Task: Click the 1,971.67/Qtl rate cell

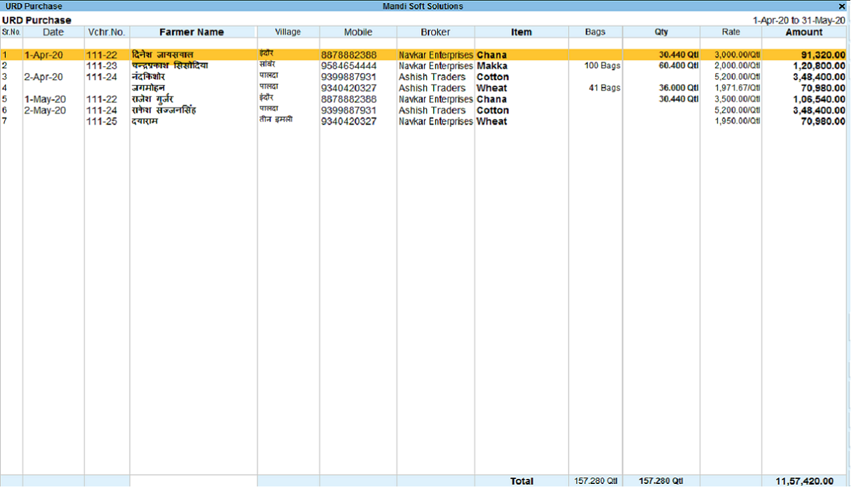Action: (x=736, y=88)
